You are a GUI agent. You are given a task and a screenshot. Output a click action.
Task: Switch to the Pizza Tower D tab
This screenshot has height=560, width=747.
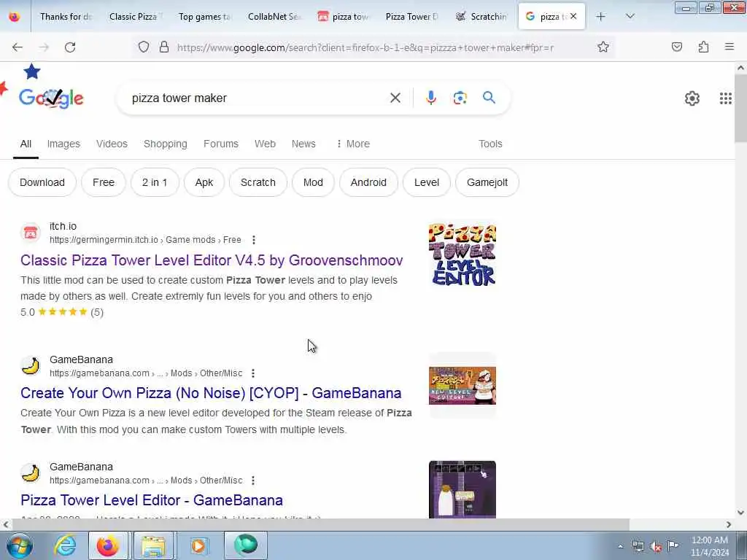pos(413,17)
